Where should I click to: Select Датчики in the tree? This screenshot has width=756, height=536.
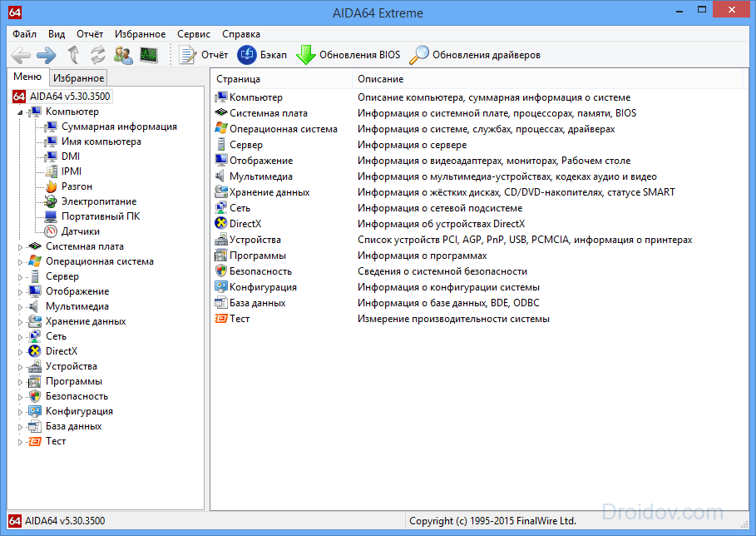(81, 231)
